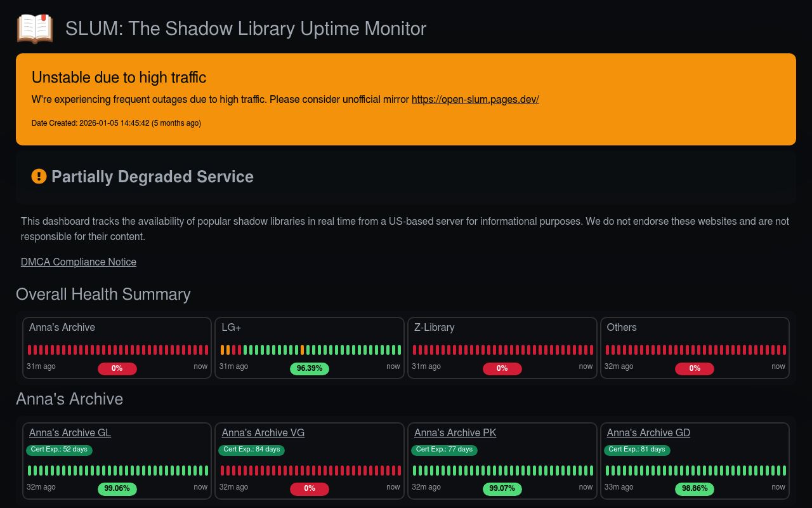
Task: Click the Cert Exp.: 77 days badge
Action: (x=444, y=450)
